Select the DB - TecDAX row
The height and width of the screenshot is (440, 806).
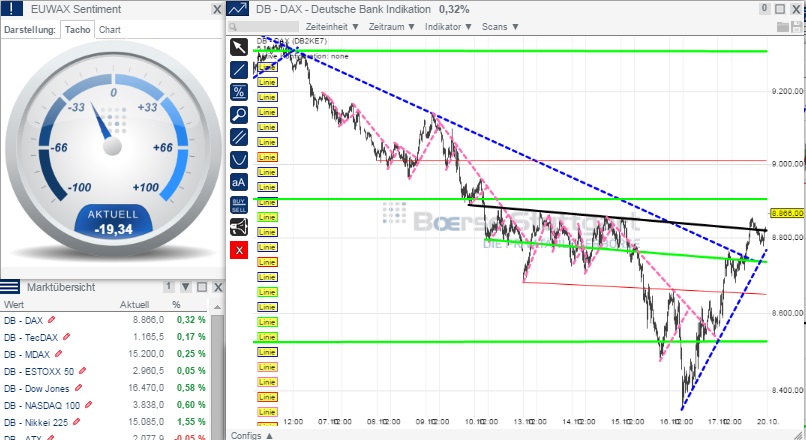pos(105,337)
